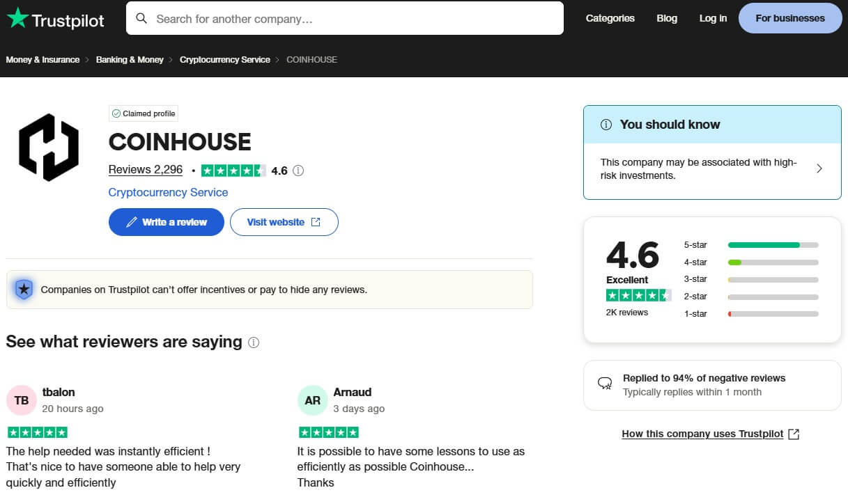Select the Blog menu item

pos(666,19)
